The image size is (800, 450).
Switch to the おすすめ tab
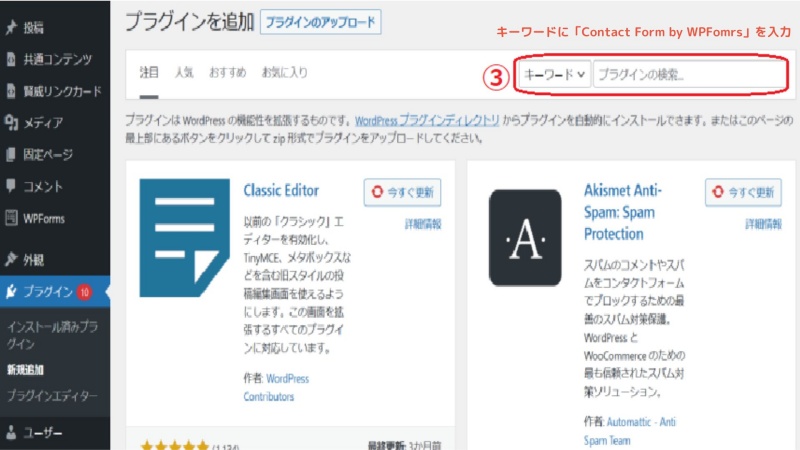(228, 72)
